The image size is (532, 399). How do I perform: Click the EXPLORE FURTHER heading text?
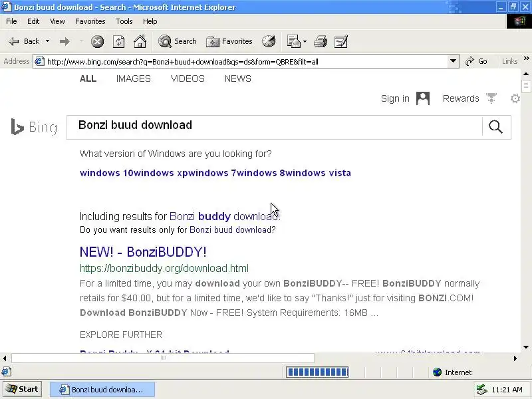(x=121, y=335)
